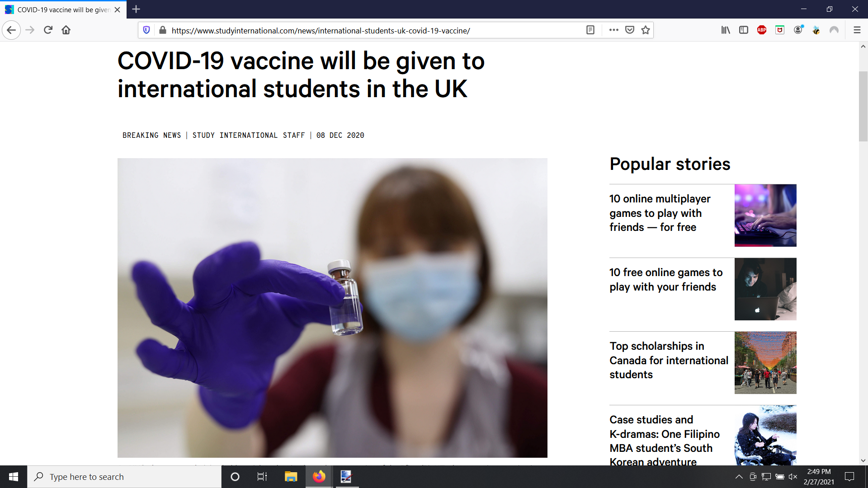The image size is (868, 488).
Task: Show hidden system tray icons chevron
Action: (x=739, y=477)
